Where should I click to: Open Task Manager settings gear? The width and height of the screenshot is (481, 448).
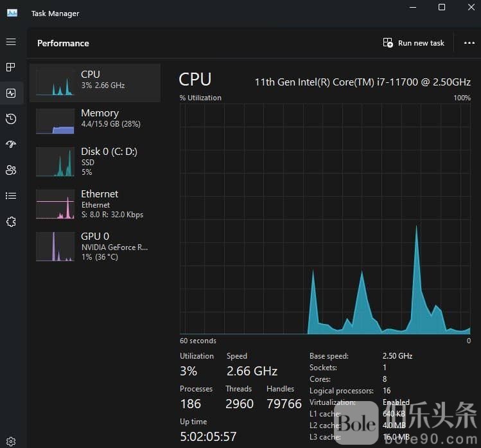11,441
